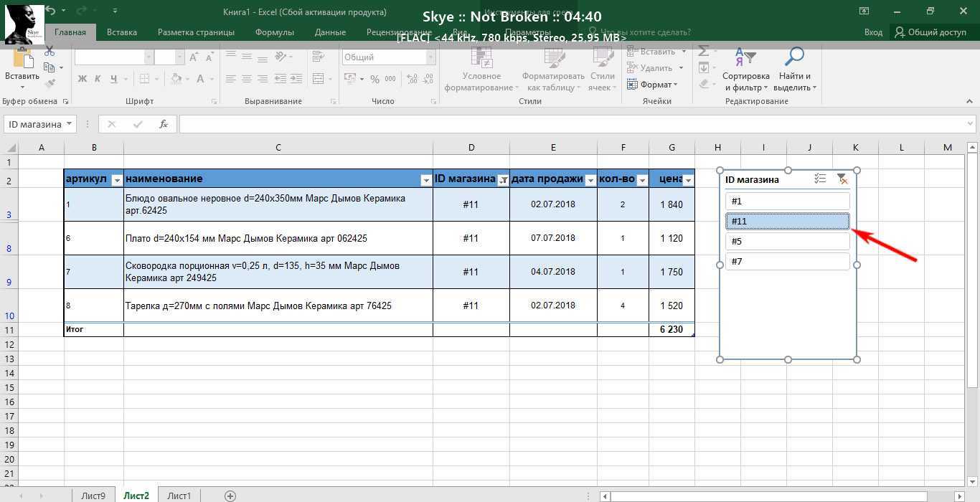Open the дата продажи column filter dropdown
Image resolution: width=980 pixels, height=502 pixels.
(590, 180)
